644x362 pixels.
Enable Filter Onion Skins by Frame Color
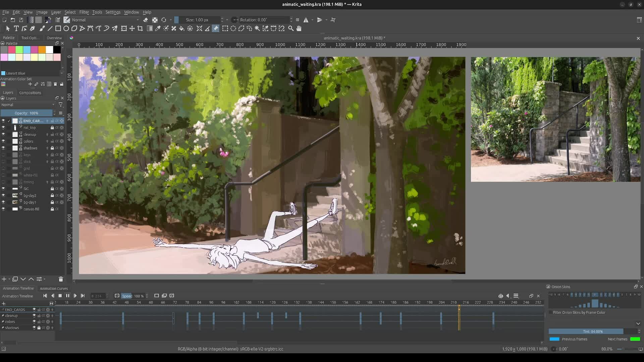tap(550, 312)
